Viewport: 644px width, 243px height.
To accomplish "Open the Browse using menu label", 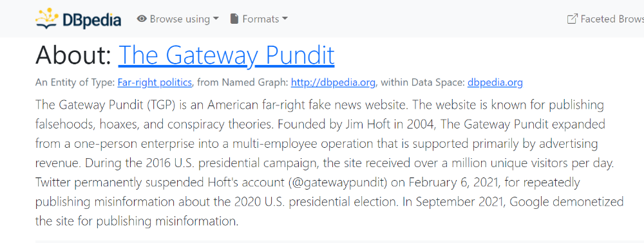I will 180,19.
